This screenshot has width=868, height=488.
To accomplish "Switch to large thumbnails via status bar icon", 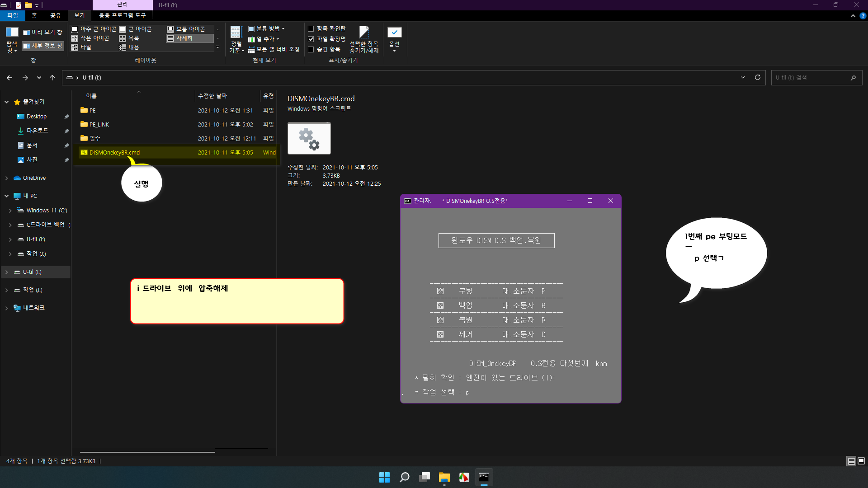I will tap(861, 461).
